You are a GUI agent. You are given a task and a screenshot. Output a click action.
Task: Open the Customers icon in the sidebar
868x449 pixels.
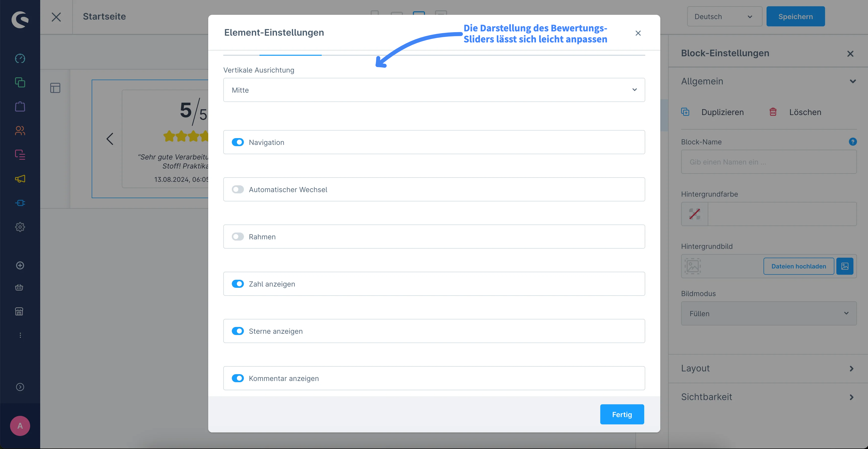point(20,130)
